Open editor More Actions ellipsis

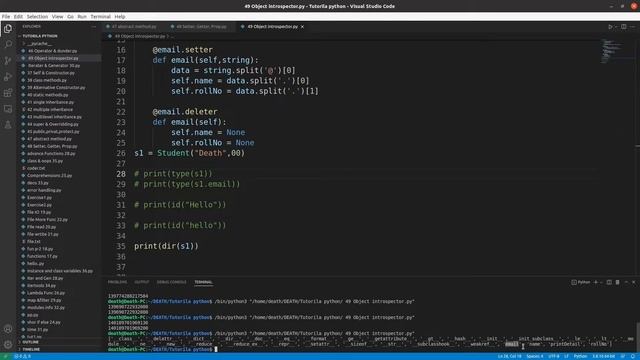tap(633, 27)
